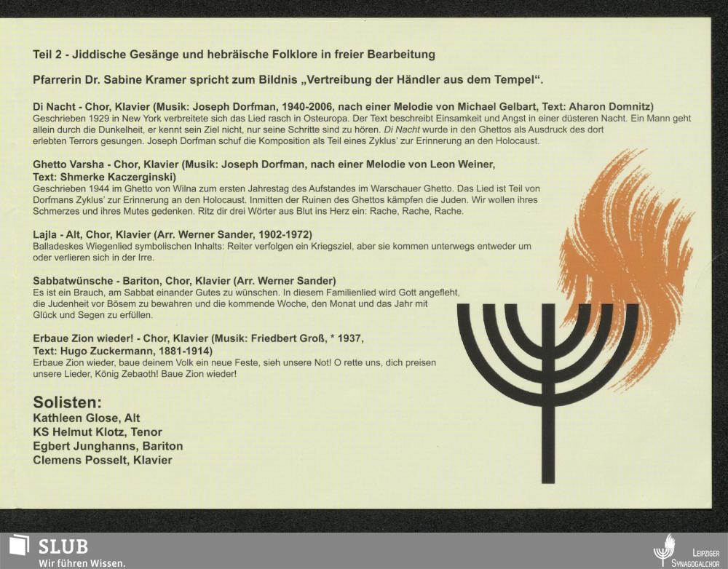Select pianist Clemens Posselt, Klavier

[103, 460]
